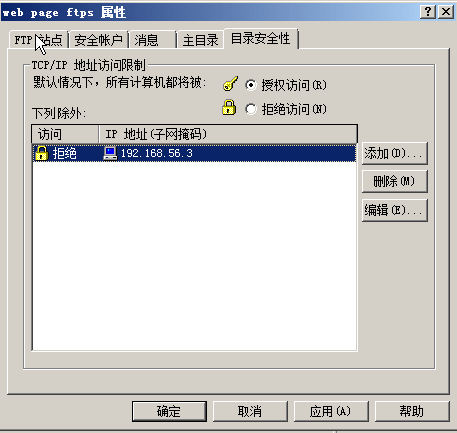Click the padlock icon beside 拒绝访问

pyautogui.click(x=229, y=107)
